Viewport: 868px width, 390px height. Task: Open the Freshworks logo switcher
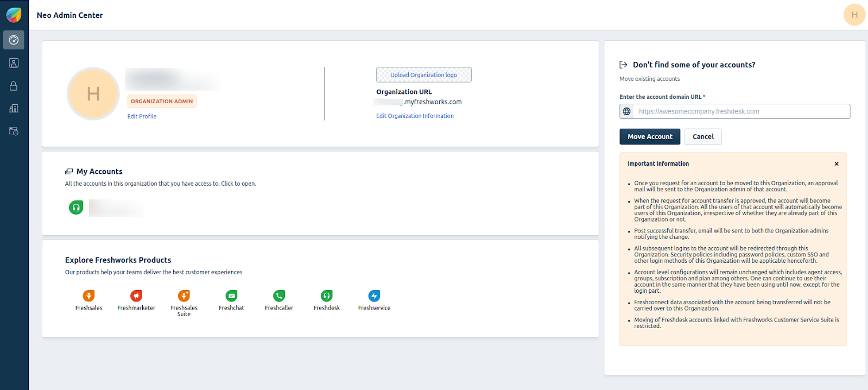tap(14, 15)
